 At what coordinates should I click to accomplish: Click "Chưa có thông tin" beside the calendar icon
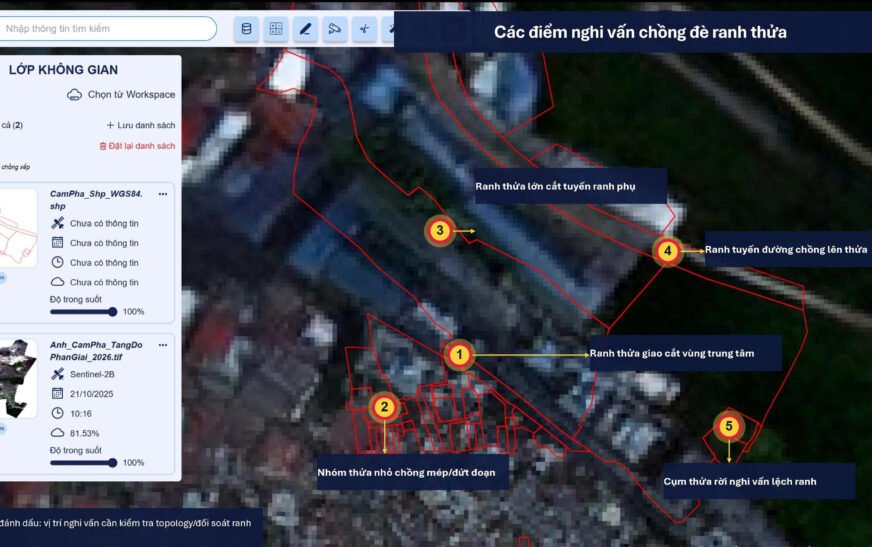coord(105,243)
